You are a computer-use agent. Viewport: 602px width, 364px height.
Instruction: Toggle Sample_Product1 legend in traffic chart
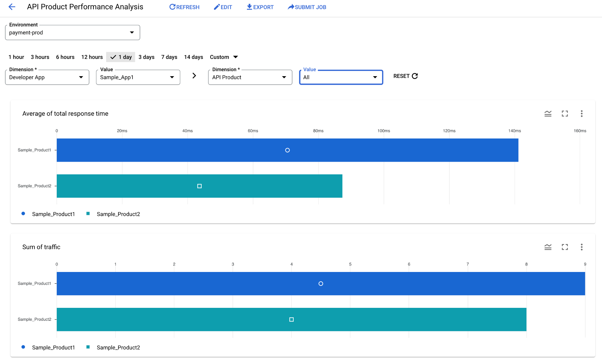(x=48, y=348)
